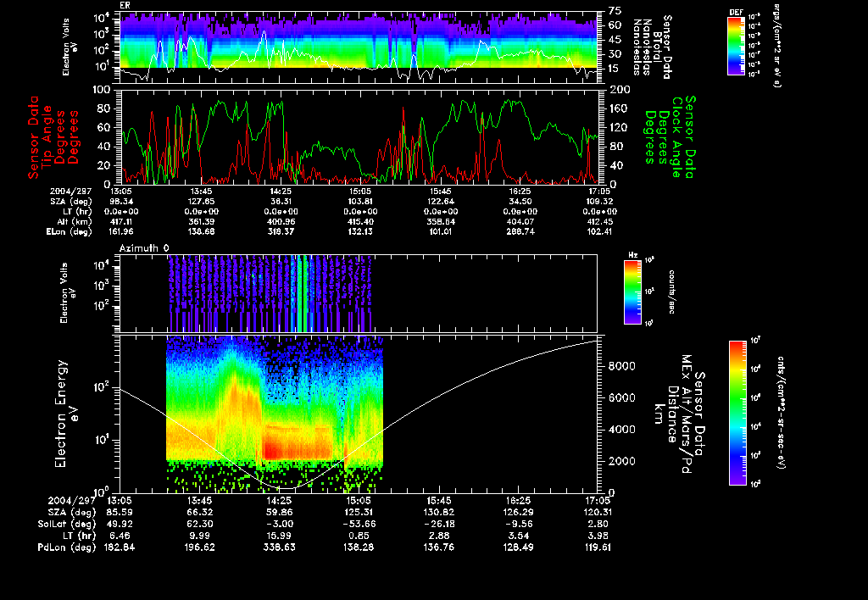
Task: Click the 'ER' panel title
Action: (x=125, y=6)
